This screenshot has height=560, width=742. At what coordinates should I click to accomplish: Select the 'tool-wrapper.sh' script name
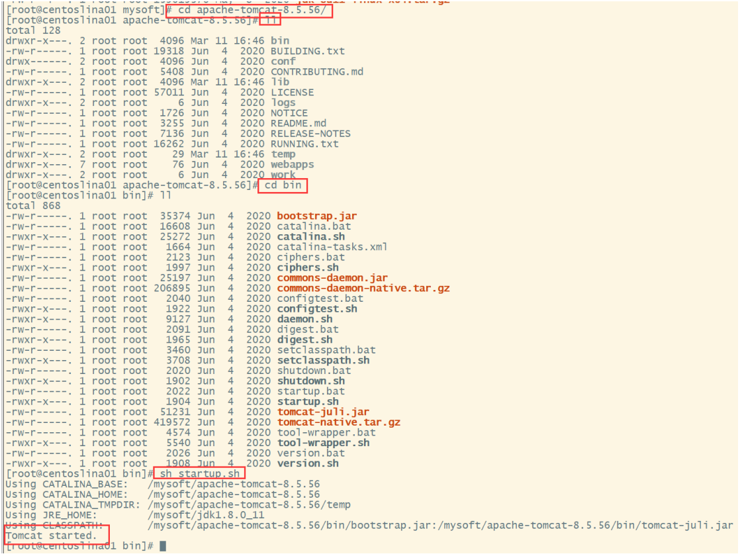(x=323, y=443)
